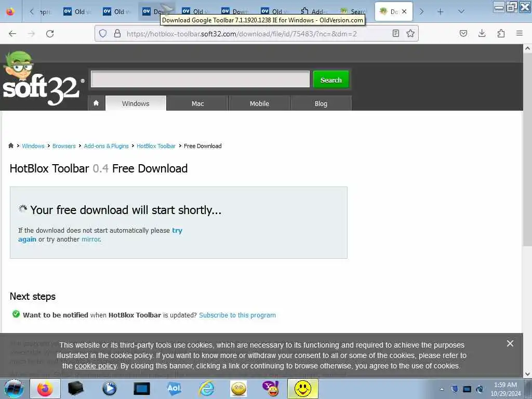The height and width of the screenshot is (399, 532).
Task: Open Firefox from the taskbar
Action: click(45, 389)
